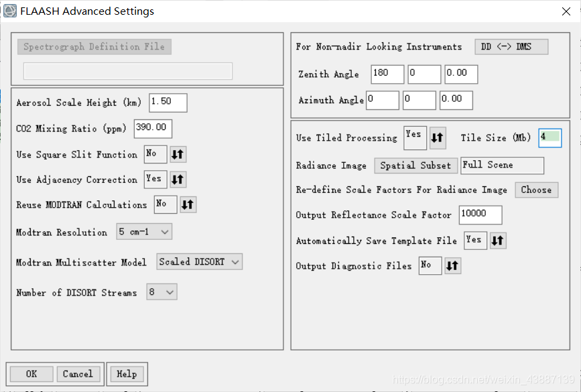Click the Reuse MODTRAN Calculations No value
Image resolution: width=581 pixels, height=392 pixels.
166,204
